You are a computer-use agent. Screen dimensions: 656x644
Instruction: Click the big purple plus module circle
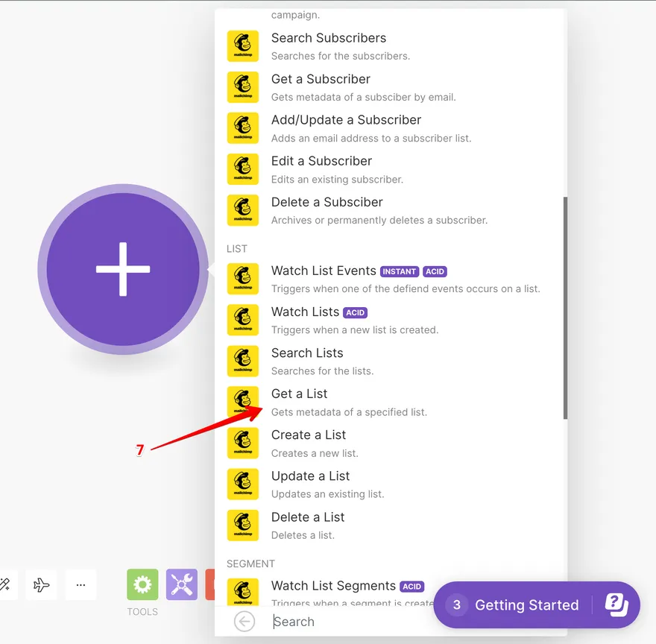point(123,269)
